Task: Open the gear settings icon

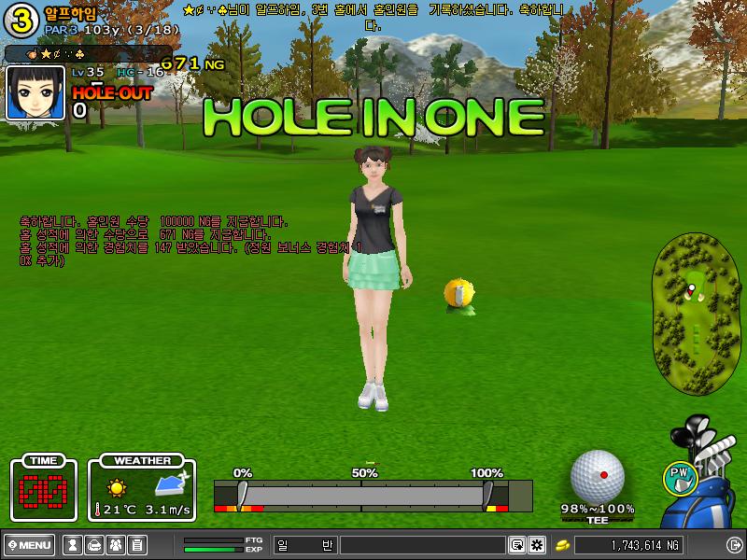Action: 537,545
